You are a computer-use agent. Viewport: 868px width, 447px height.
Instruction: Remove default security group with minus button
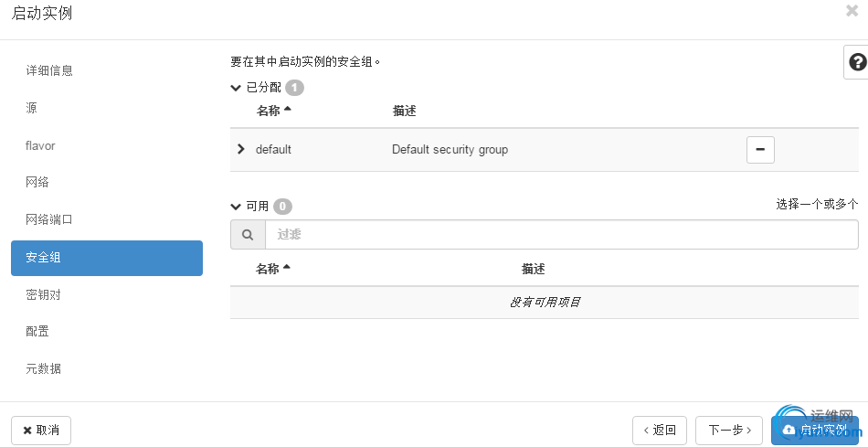(760, 150)
